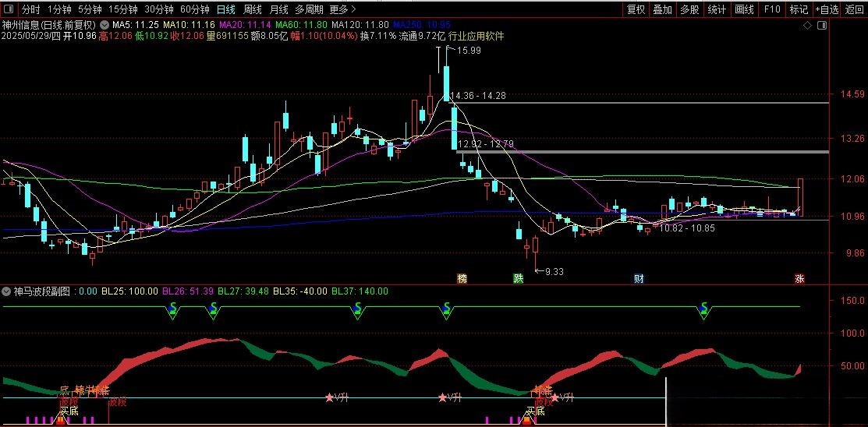The width and height of the screenshot is (868, 427).
Task: Click +自选 to add to watchlist
Action: pos(827,10)
